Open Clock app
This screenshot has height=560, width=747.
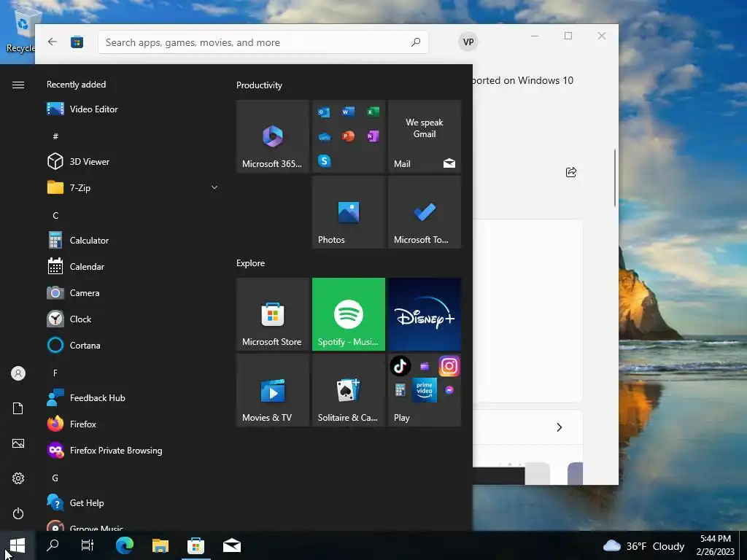(x=133, y=319)
